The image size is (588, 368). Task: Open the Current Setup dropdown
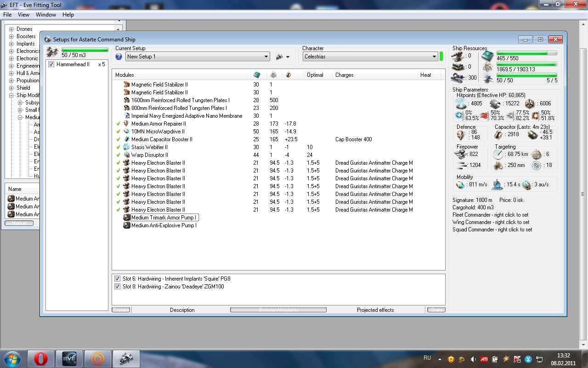pyautogui.click(x=198, y=57)
